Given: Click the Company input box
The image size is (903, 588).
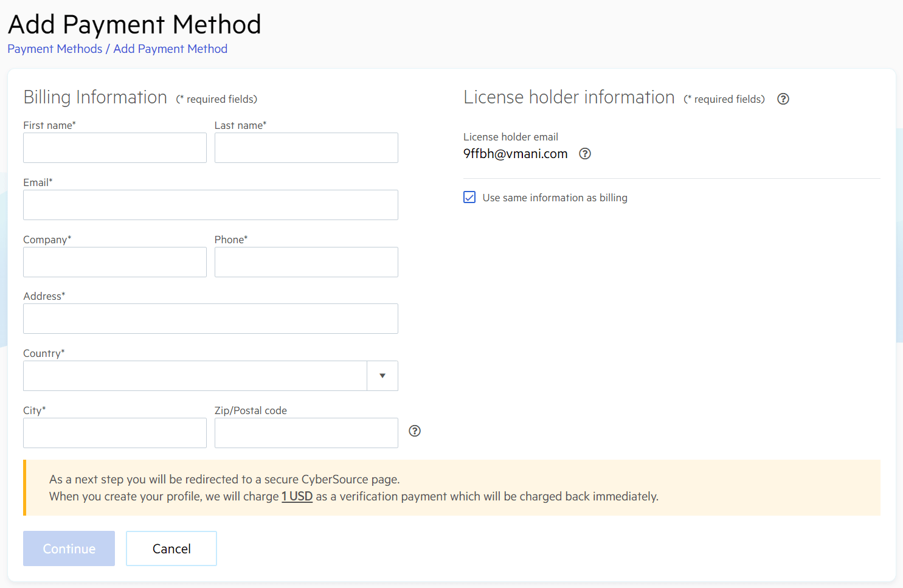Looking at the screenshot, I should click(114, 262).
